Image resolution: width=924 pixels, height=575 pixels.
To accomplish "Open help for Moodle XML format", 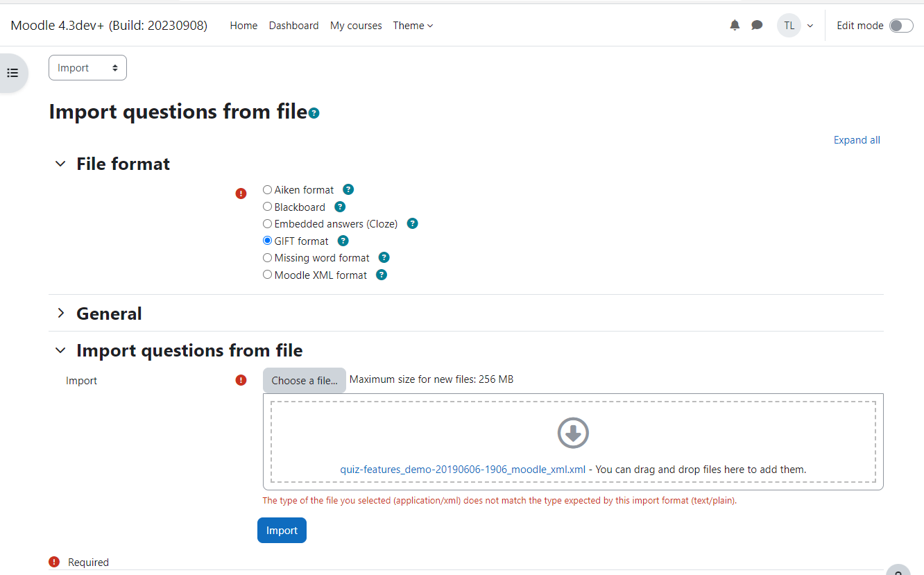I will (381, 275).
